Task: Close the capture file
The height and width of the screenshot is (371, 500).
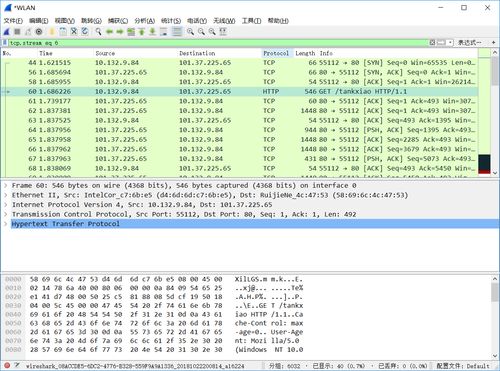Action: [74, 32]
